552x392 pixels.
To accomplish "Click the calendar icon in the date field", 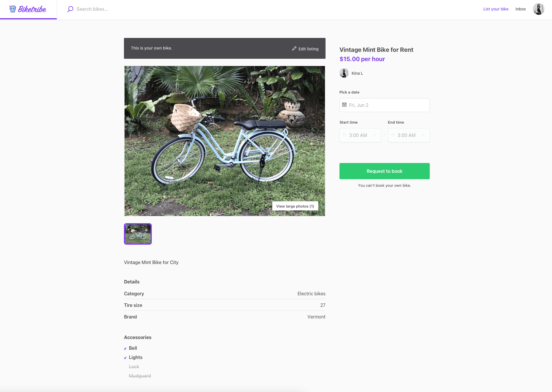I will click(x=344, y=105).
